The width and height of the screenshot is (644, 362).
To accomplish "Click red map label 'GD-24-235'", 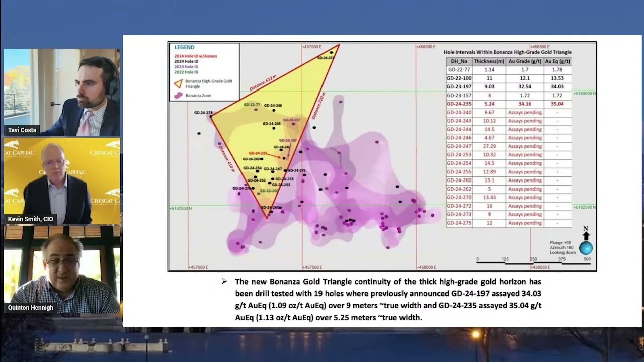I will point(258,153).
